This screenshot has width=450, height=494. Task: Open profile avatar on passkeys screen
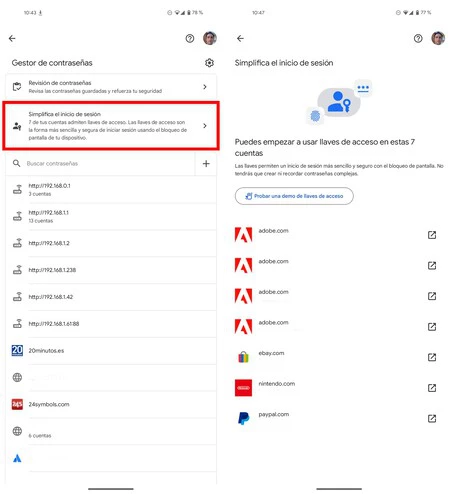438,38
